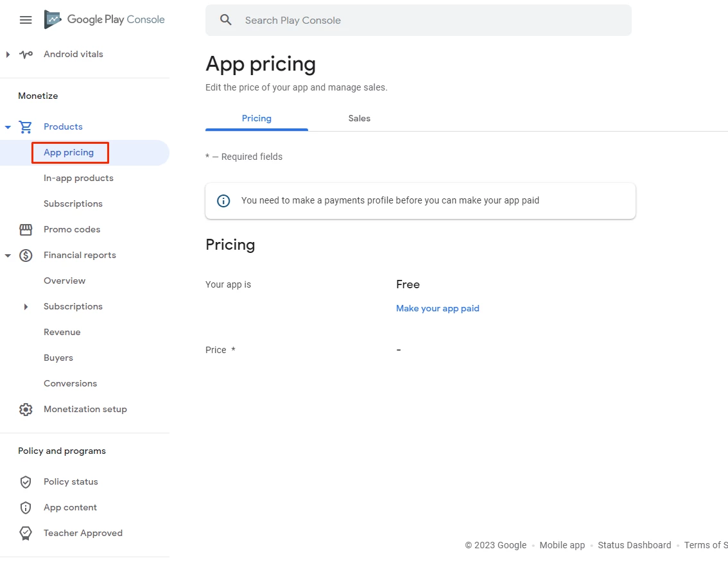
Task: Open the hamburger navigation menu
Action: tap(26, 20)
